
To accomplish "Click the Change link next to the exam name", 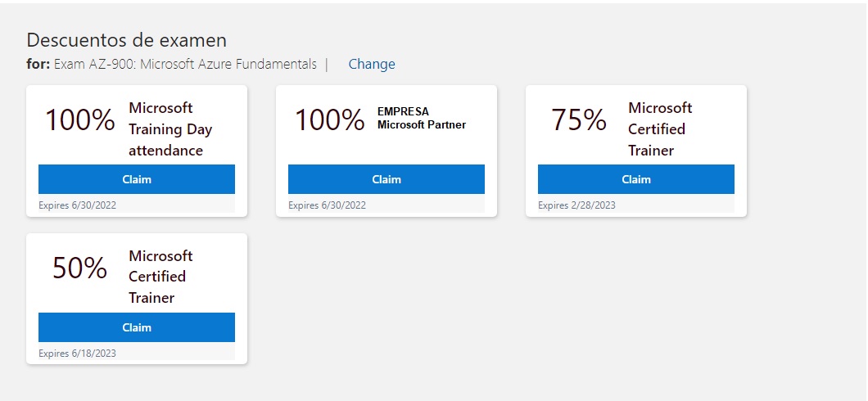I will [x=372, y=64].
